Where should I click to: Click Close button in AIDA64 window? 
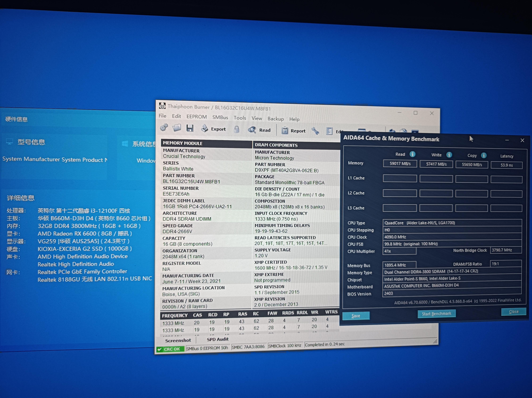pyautogui.click(x=514, y=311)
